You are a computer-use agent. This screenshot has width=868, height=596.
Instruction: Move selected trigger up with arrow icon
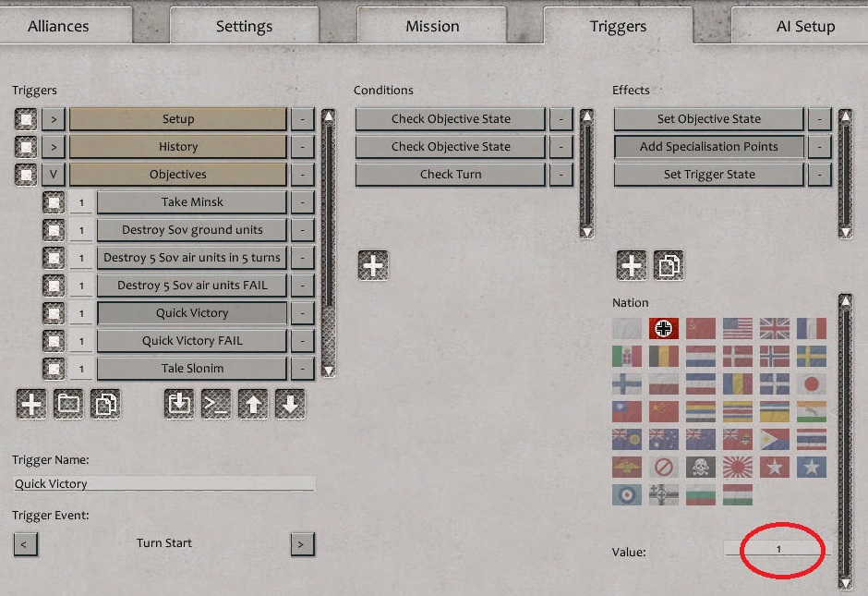tap(253, 404)
